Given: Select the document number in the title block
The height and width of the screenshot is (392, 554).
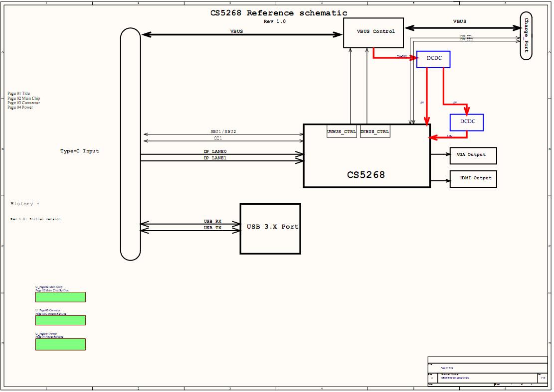Looking at the screenshot, I should click(455, 378).
